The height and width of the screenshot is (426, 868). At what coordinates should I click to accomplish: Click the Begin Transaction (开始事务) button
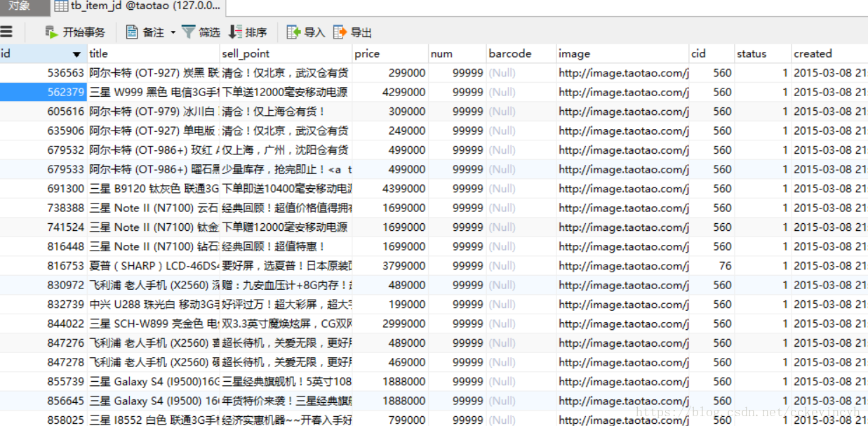point(74,32)
